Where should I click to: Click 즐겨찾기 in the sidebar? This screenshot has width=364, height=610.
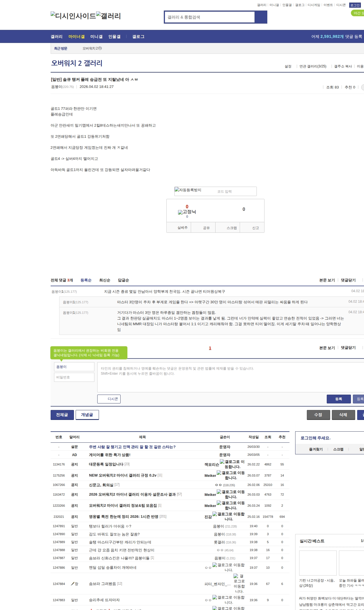click(x=316, y=449)
